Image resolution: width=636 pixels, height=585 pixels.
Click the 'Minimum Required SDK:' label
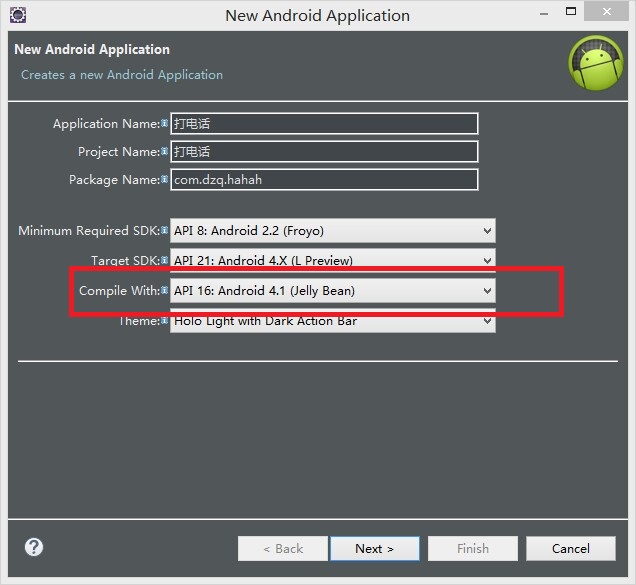(89, 230)
